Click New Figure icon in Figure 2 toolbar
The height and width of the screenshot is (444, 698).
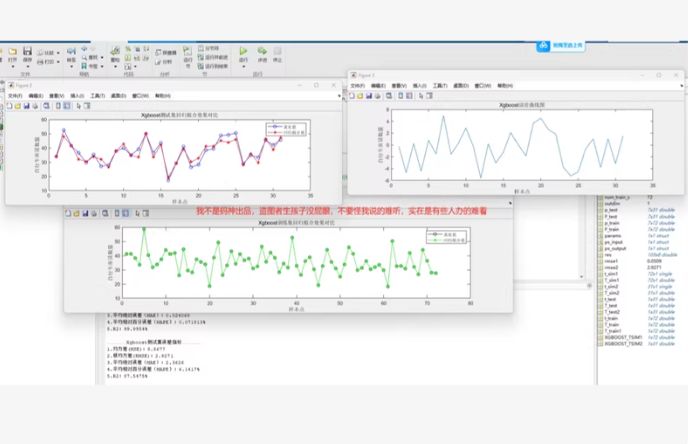point(9,106)
